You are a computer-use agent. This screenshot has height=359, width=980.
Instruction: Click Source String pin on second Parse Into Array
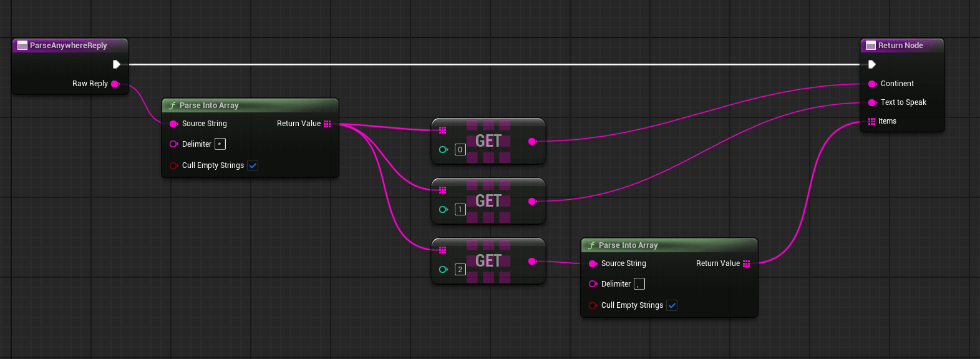(593, 263)
